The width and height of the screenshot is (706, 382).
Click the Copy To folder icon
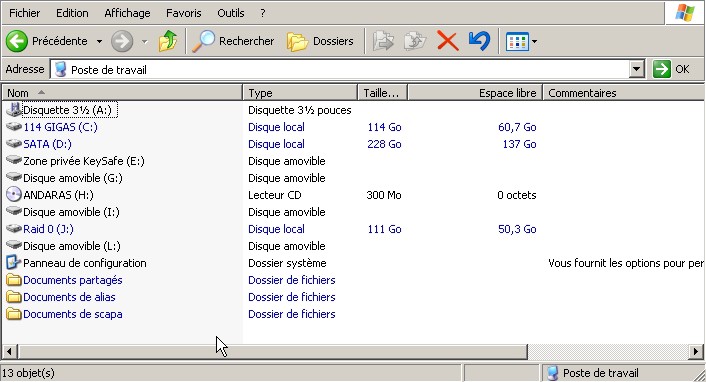pyautogui.click(x=415, y=41)
